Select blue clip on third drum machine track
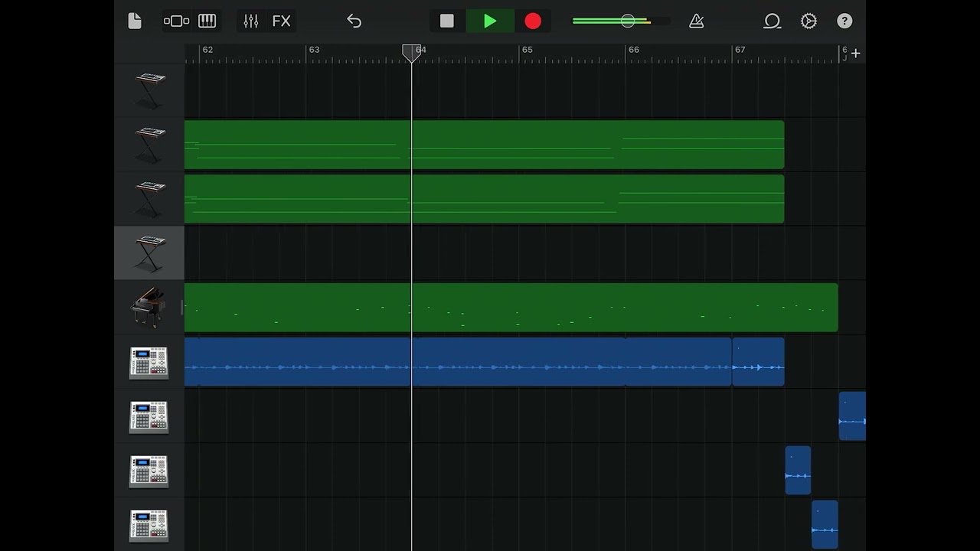 (x=798, y=471)
